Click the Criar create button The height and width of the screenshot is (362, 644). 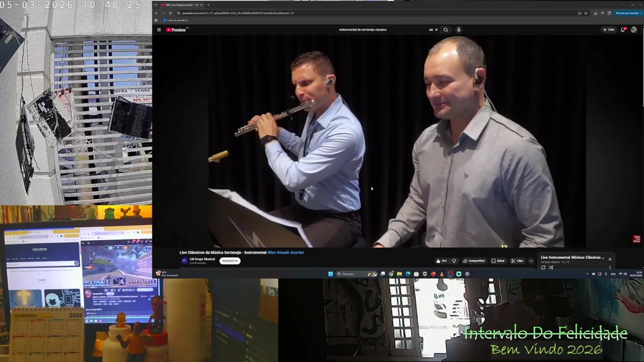click(x=609, y=30)
